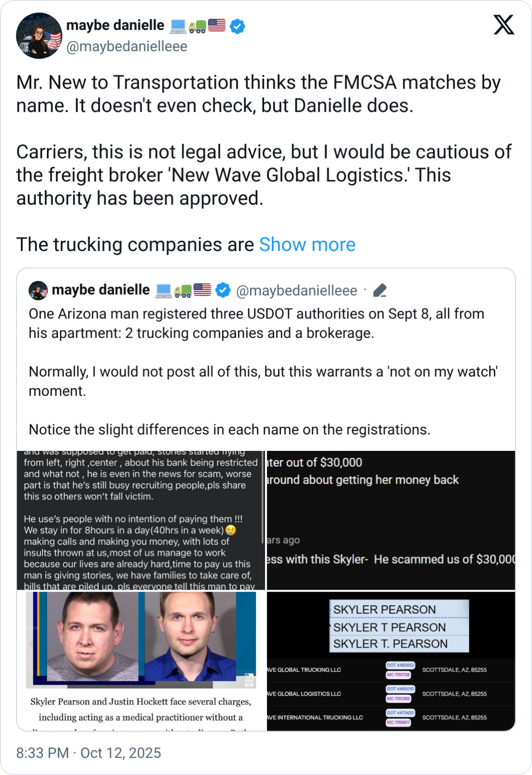Click the main display name 'maybe danielle'

pos(115,25)
